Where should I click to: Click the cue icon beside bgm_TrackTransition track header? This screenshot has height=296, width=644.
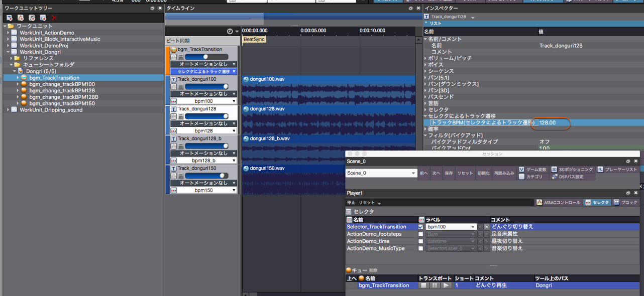174,50
